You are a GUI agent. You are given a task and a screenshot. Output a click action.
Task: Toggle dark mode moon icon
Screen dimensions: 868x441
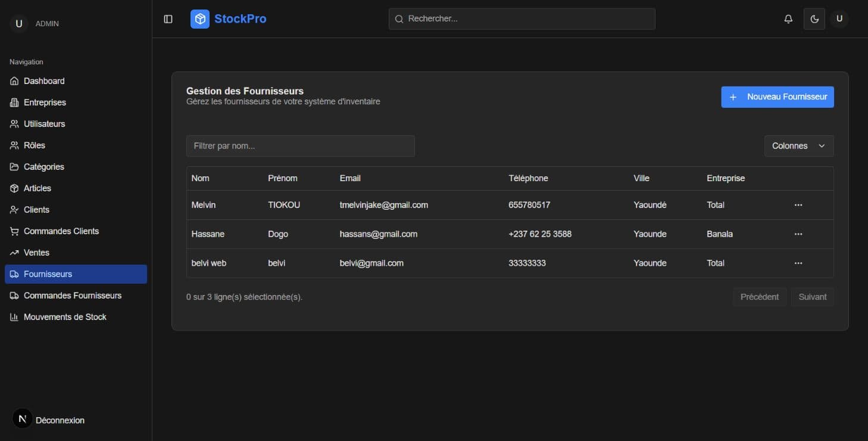814,19
